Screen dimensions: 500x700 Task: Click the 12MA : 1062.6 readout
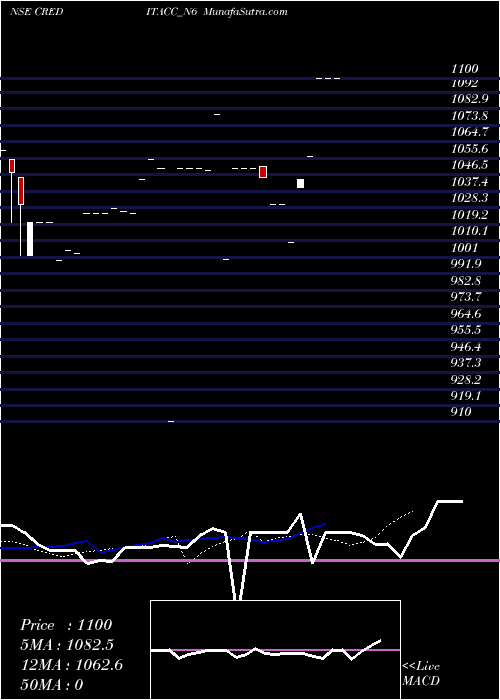71,665
